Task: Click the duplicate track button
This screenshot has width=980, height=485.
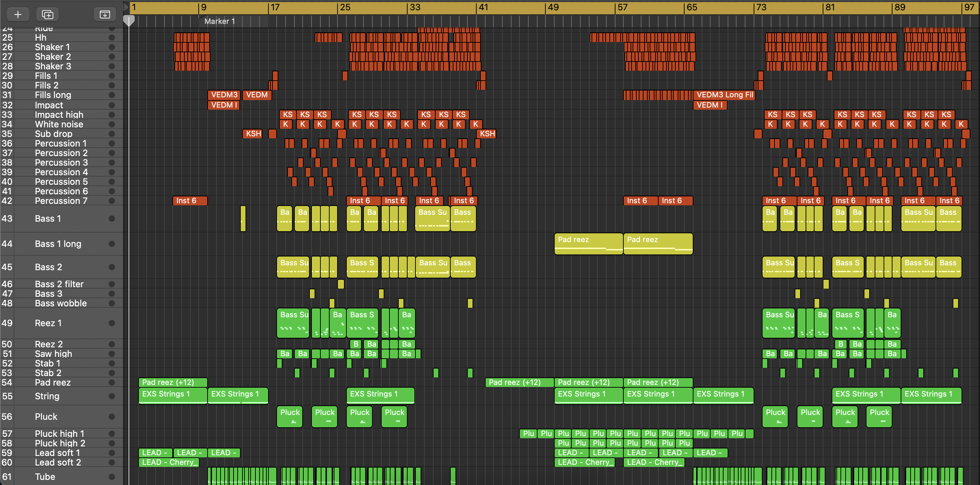Action: tap(47, 14)
